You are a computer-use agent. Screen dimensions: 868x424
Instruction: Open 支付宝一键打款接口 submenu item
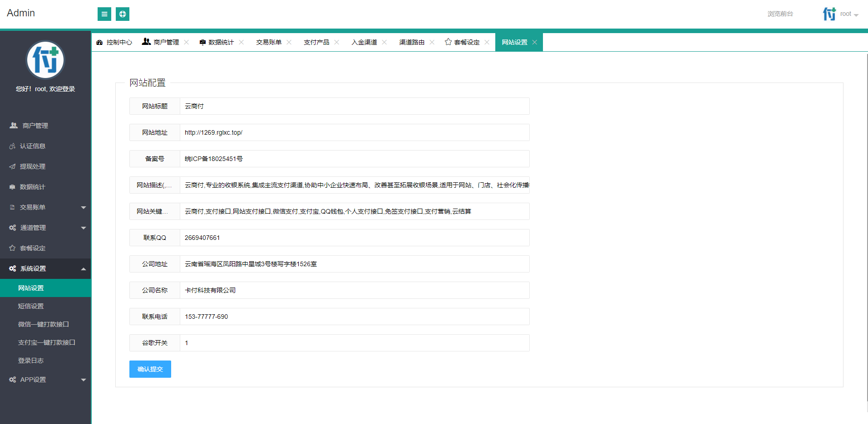point(45,342)
